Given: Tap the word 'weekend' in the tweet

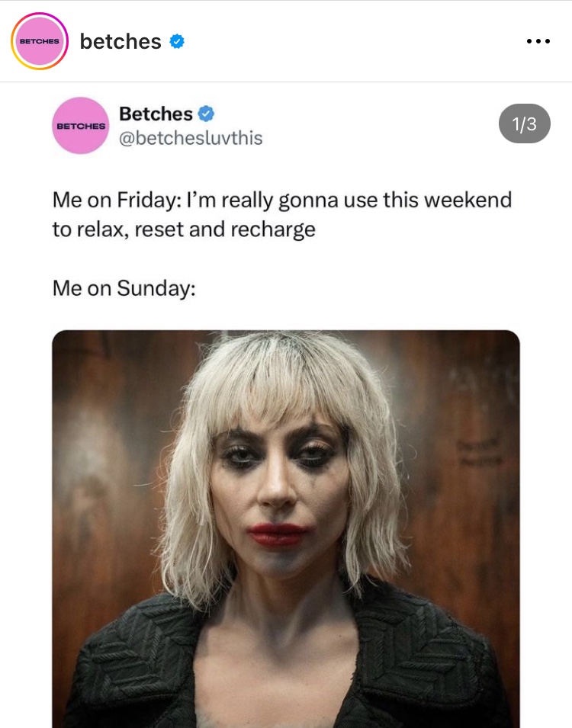Looking at the screenshot, I should click(468, 200).
